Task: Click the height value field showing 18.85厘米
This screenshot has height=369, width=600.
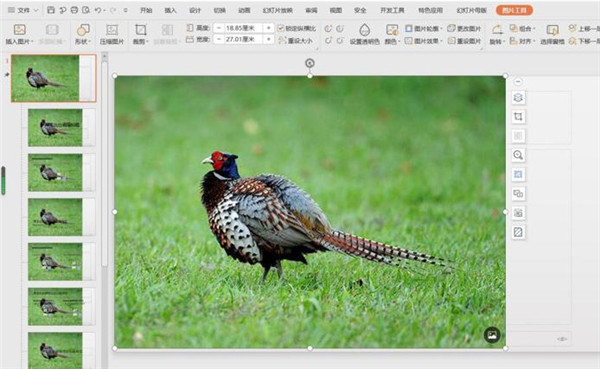Action: [x=243, y=28]
